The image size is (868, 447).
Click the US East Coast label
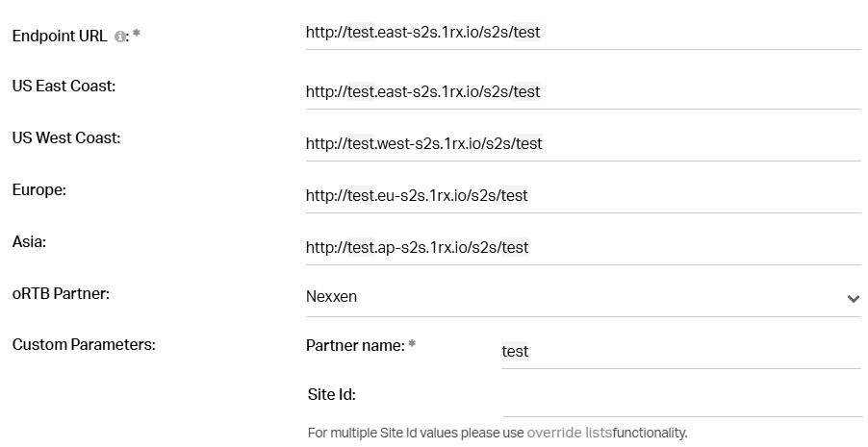click(x=64, y=87)
